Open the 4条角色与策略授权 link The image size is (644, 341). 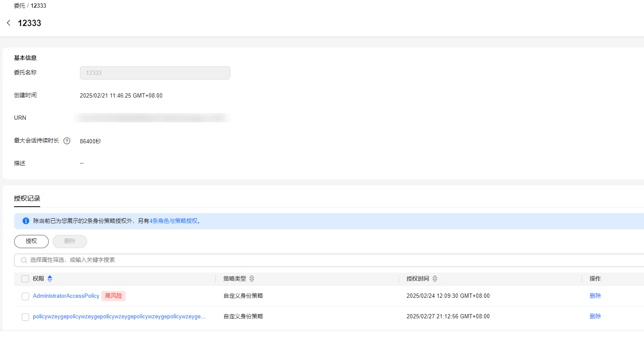tap(173, 221)
